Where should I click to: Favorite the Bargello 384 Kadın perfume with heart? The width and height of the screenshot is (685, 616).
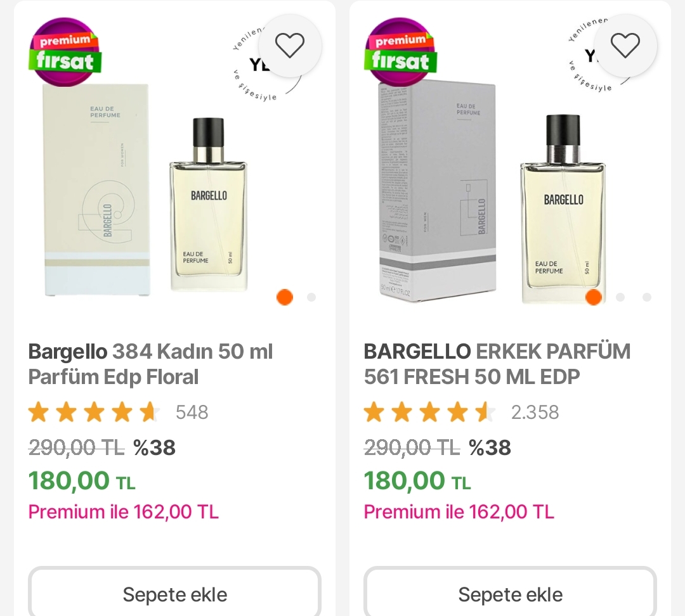(290, 45)
